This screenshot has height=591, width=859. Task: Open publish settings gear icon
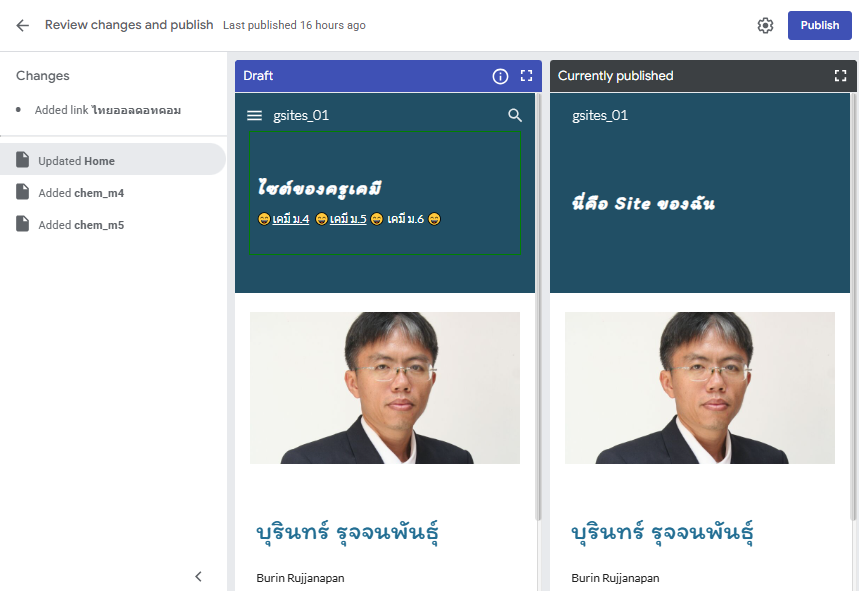coord(765,25)
